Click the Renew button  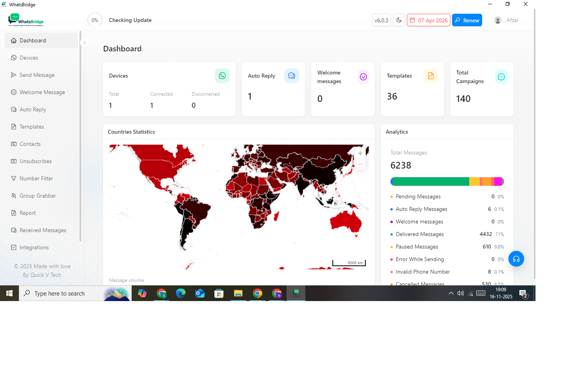point(467,20)
